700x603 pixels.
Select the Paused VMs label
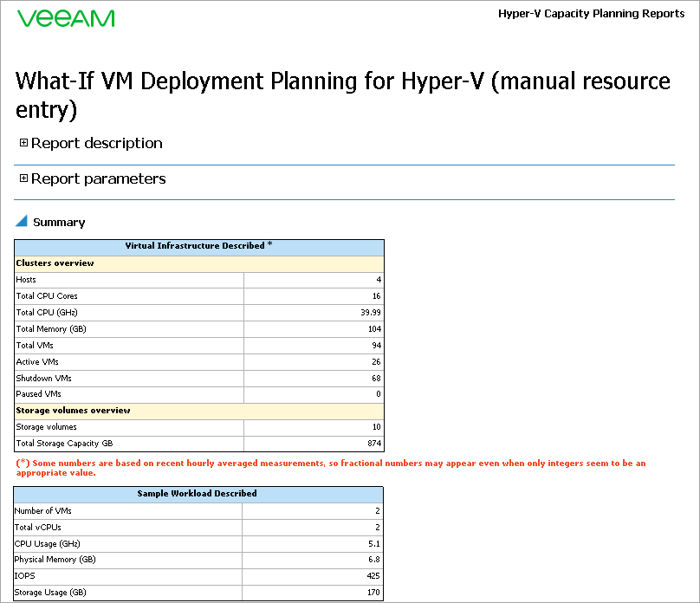[x=38, y=394]
